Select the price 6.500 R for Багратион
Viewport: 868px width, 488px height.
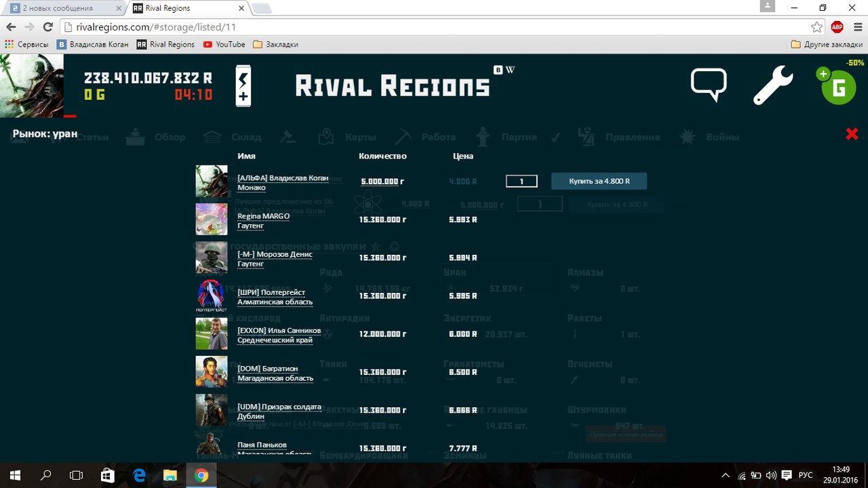point(463,372)
